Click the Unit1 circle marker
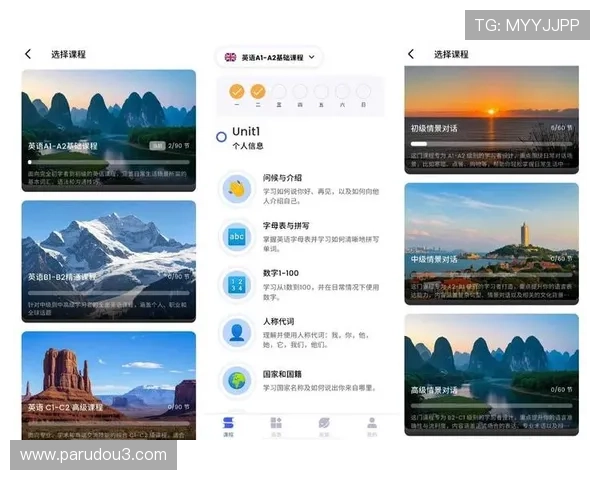600x480 pixels. (x=221, y=137)
